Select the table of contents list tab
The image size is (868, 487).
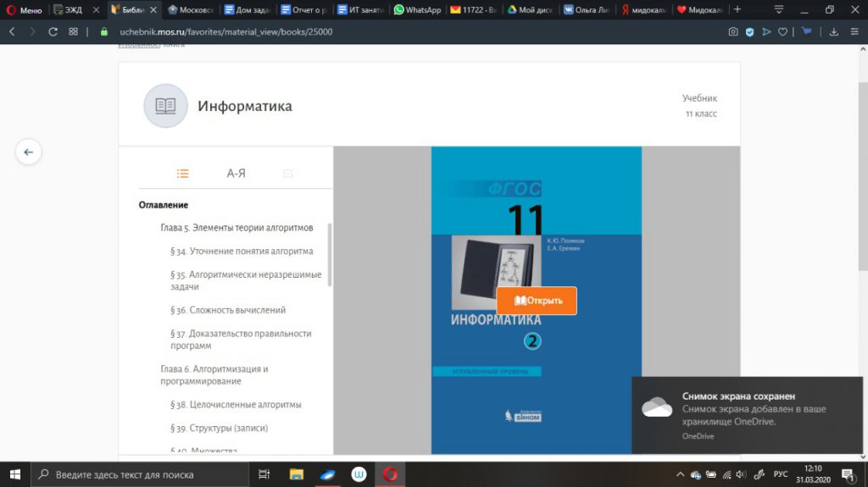point(183,174)
